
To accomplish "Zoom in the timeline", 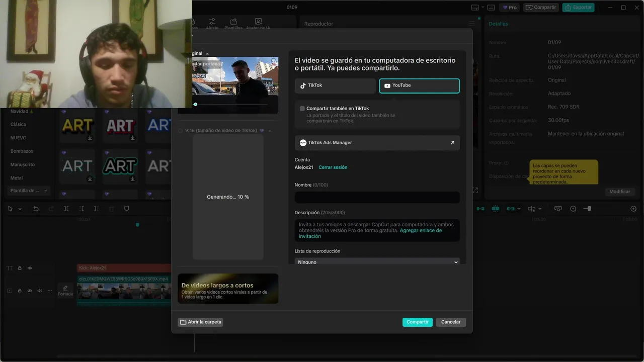I will 633,209.
